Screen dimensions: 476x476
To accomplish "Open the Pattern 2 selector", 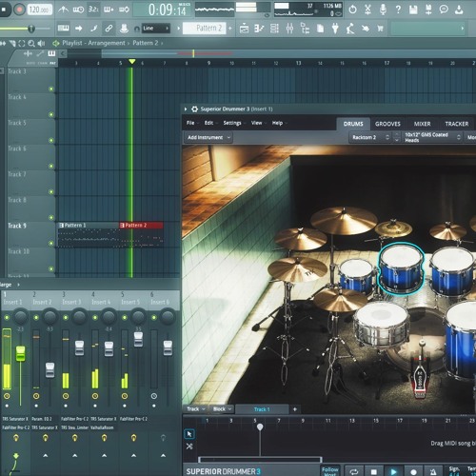I will [205, 29].
